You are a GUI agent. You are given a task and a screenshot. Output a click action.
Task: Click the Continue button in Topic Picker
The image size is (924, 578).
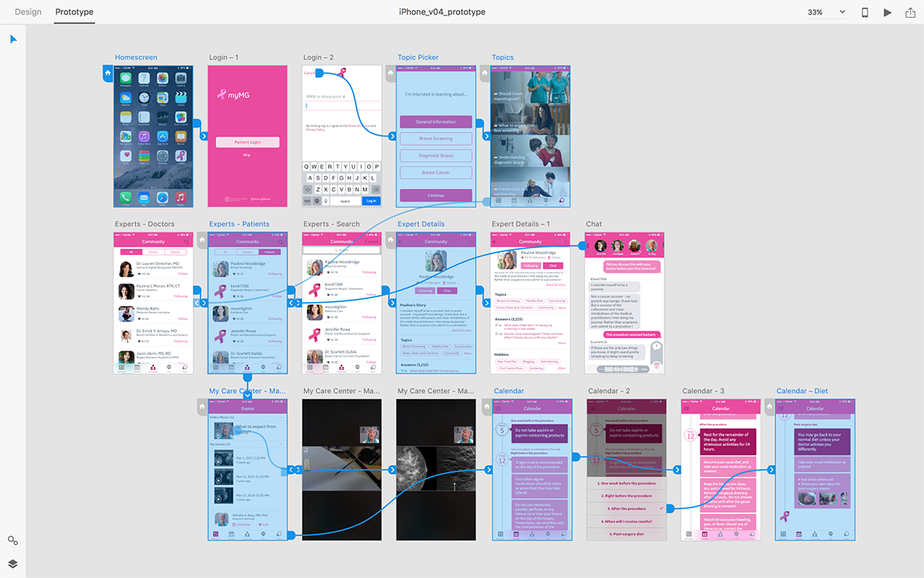pos(436,196)
